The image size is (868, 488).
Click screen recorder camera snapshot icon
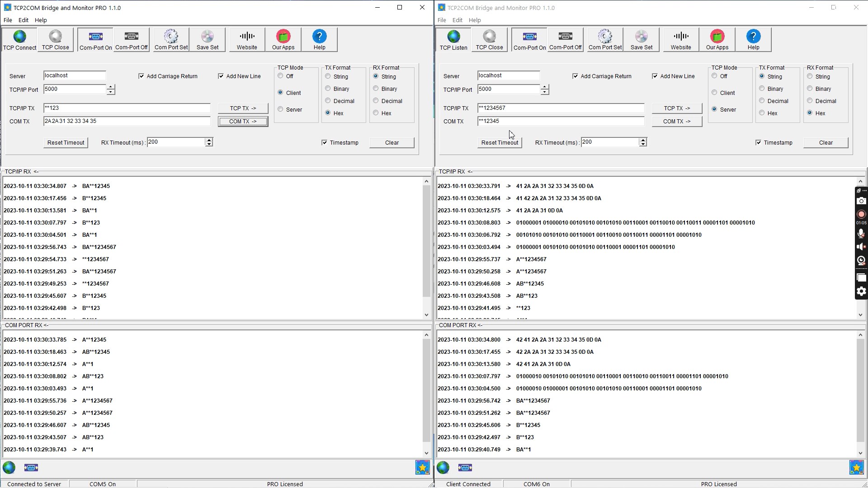(x=861, y=201)
